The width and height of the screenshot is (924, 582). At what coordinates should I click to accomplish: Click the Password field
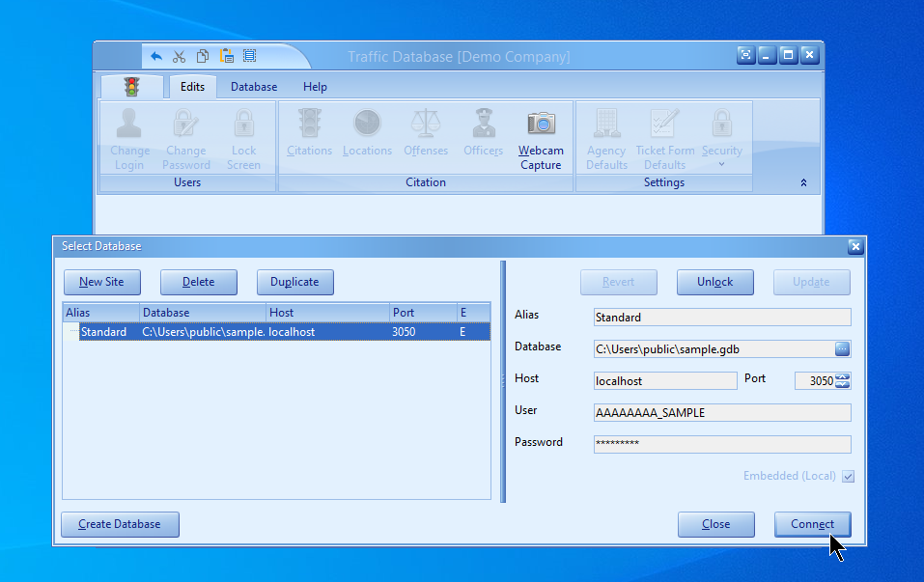(722, 444)
